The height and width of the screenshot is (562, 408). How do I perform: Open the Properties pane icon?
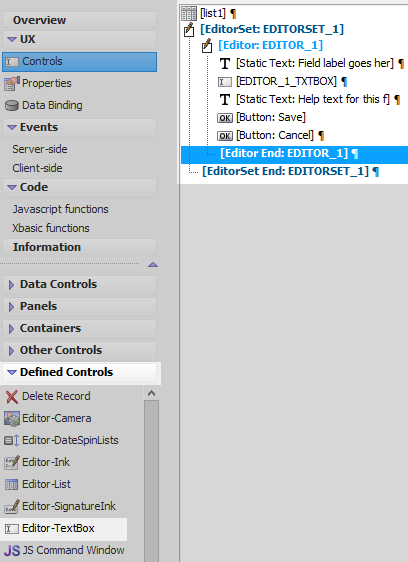(12, 84)
